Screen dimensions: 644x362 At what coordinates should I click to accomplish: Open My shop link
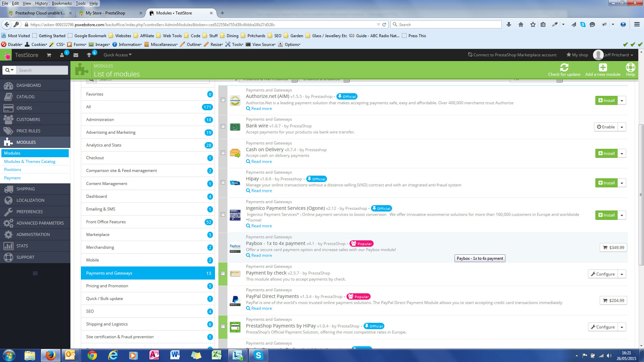pos(577,55)
